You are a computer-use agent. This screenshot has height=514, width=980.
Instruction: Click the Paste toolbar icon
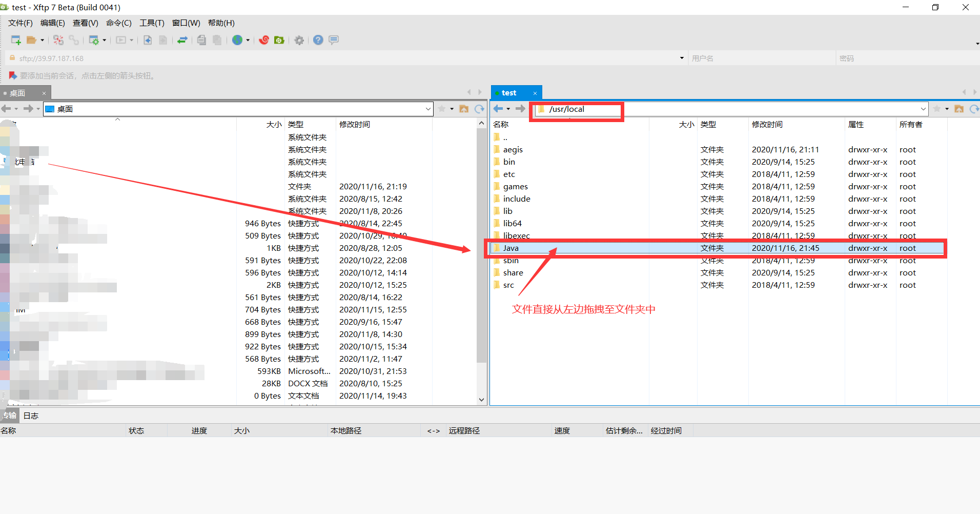[x=217, y=40]
